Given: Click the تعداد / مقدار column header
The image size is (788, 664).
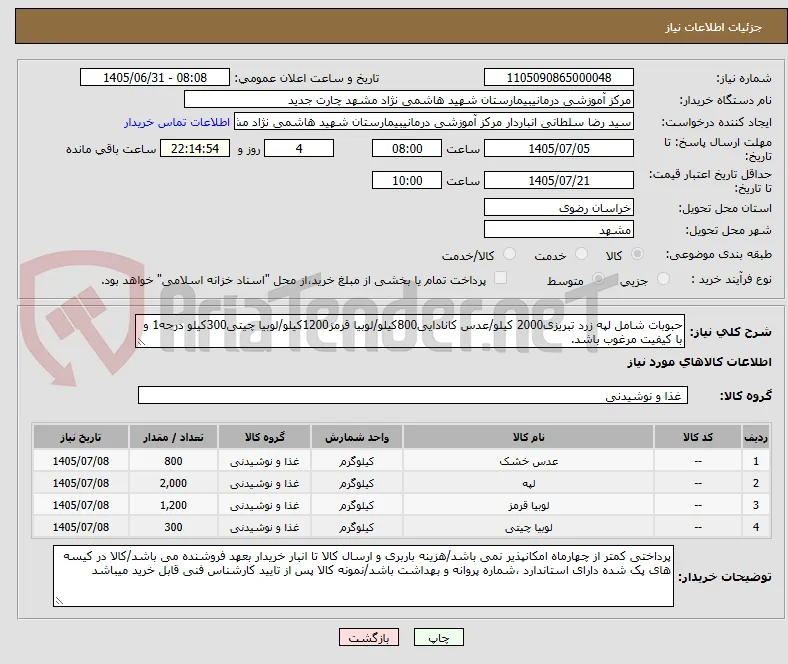Looking at the screenshot, I should click(x=173, y=437).
